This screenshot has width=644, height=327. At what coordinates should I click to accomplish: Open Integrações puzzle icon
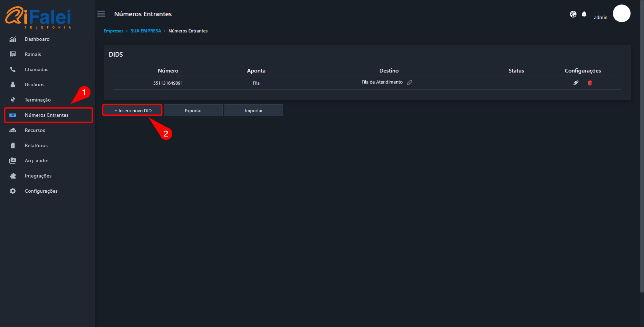click(x=13, y=176)
